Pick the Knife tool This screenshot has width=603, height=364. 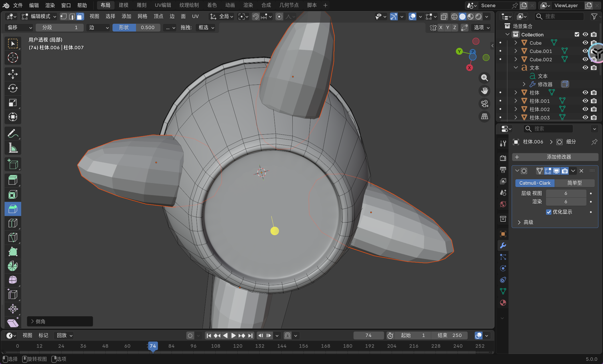[13, 237]
